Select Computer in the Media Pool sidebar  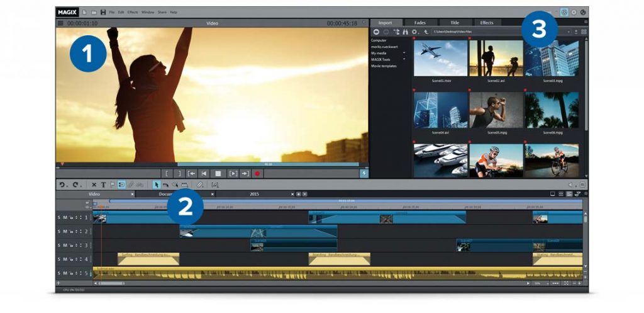click(379, 40)
